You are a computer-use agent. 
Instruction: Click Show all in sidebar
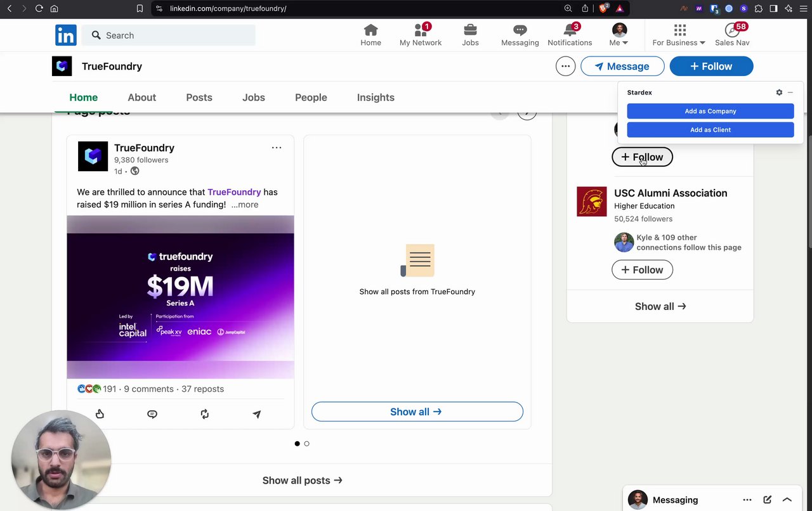(660, 306)
